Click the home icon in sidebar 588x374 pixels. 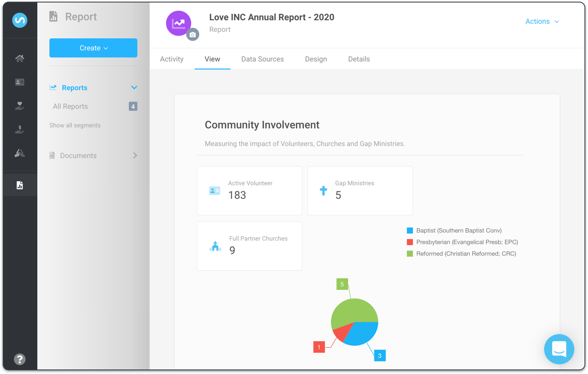(x=20, y=58)
